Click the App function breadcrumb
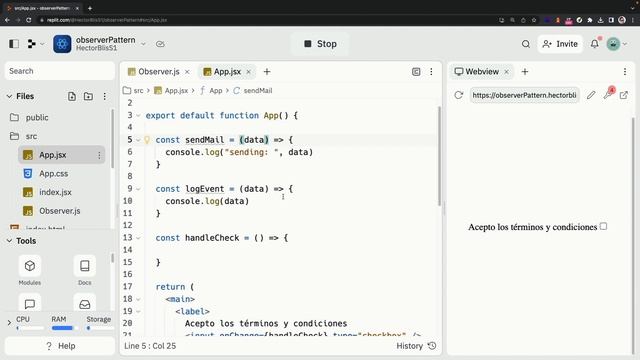 216,91
